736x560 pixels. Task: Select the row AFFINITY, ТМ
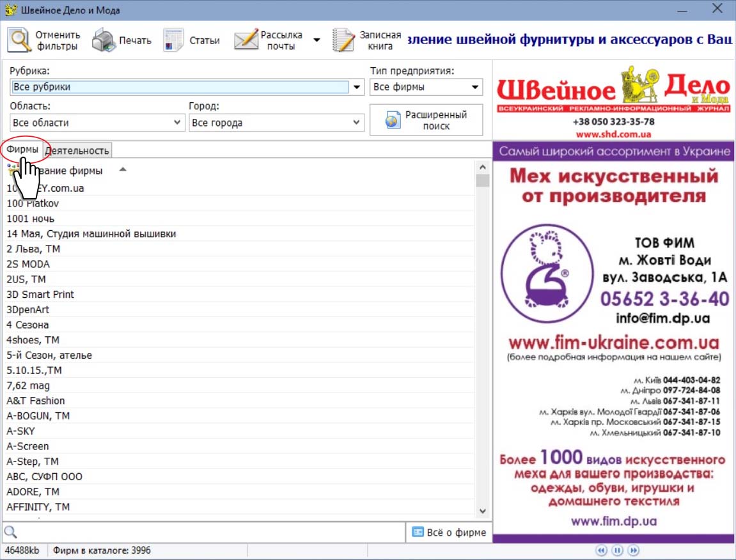(x=239, y=507)
